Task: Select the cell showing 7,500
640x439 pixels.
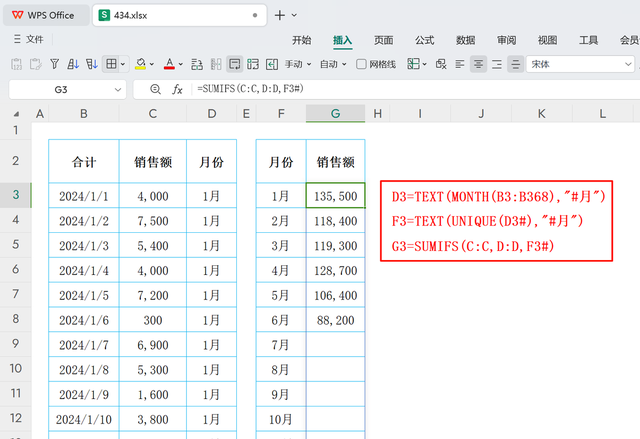Action: point(153,221)
